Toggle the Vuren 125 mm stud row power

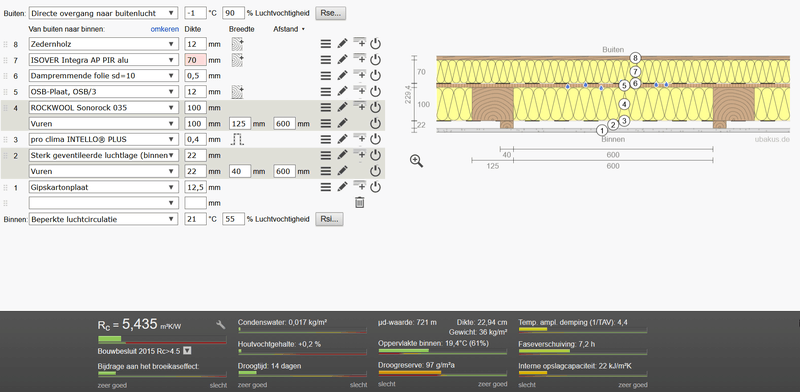point(376,124)
